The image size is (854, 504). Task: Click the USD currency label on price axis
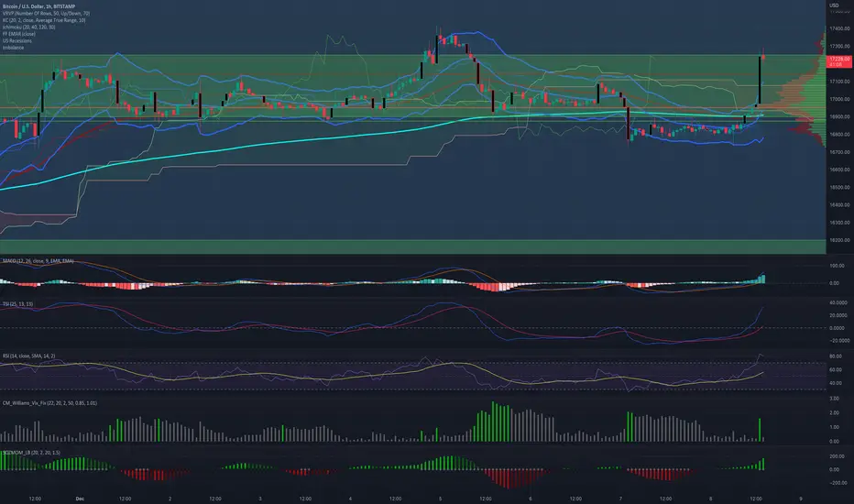point(834,5)
